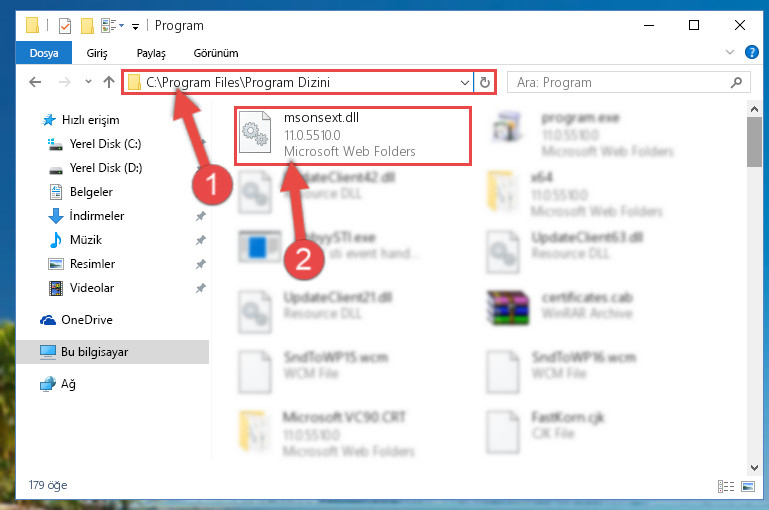Viewport: 769px width, 510px height.
Task: Select the program.exe file
Action: click(584, 133)
